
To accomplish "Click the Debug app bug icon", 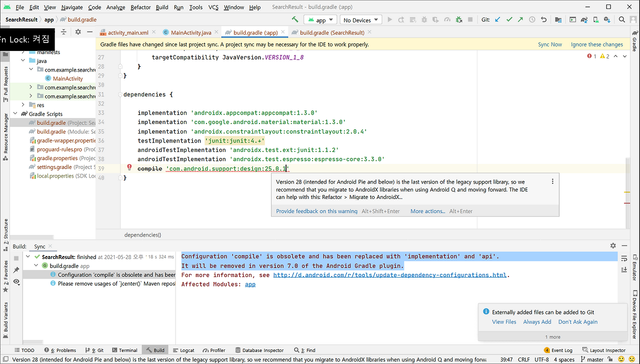I will click(424, 20).
